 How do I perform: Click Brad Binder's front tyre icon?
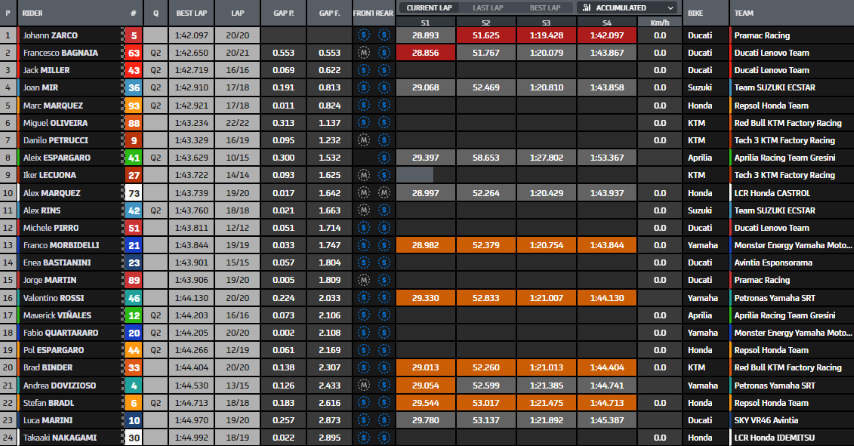click(x=364, y=367)
